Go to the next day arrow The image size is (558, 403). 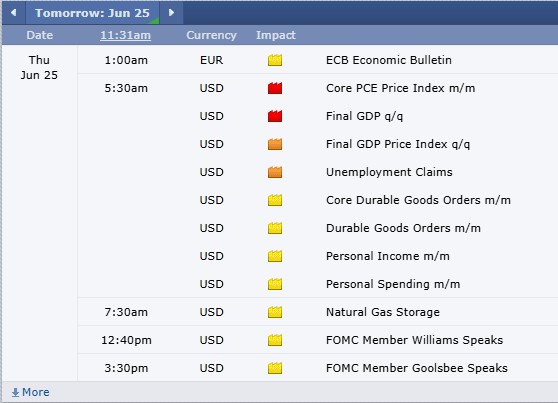(171, 13)
